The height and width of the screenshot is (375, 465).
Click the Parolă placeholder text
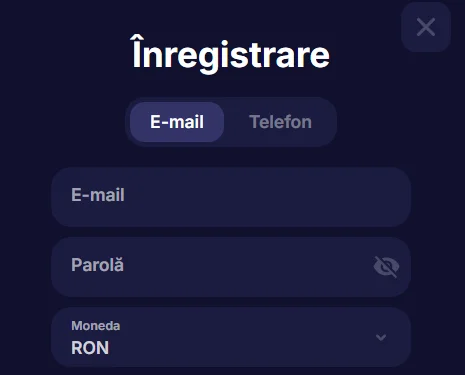coord(97,265)
